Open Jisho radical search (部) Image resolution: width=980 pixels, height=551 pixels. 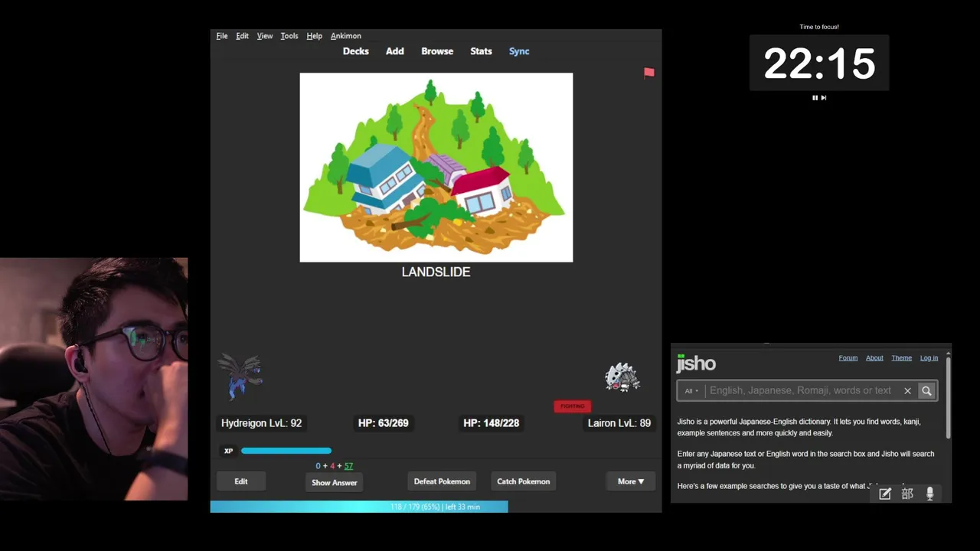tap(907, 494)
